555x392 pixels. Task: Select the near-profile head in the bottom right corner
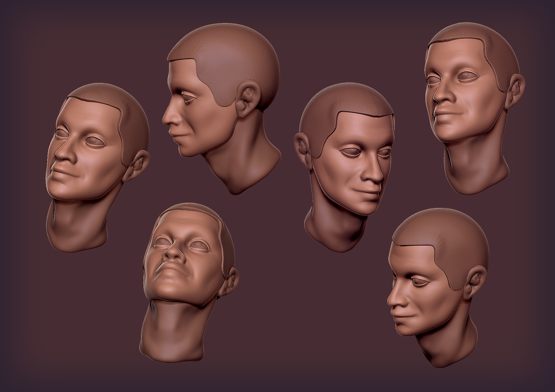tap(438, 287)
